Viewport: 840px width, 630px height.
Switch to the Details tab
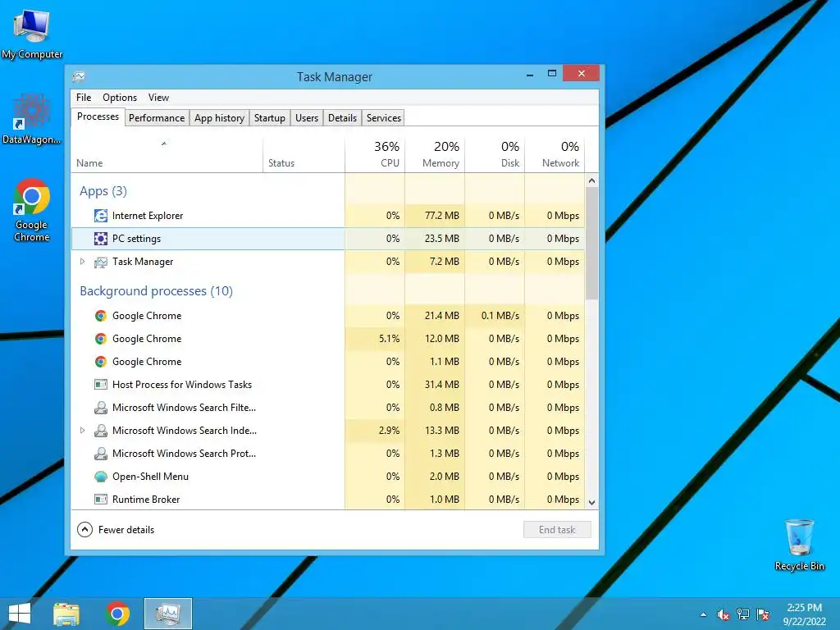(x=342, y=118)
